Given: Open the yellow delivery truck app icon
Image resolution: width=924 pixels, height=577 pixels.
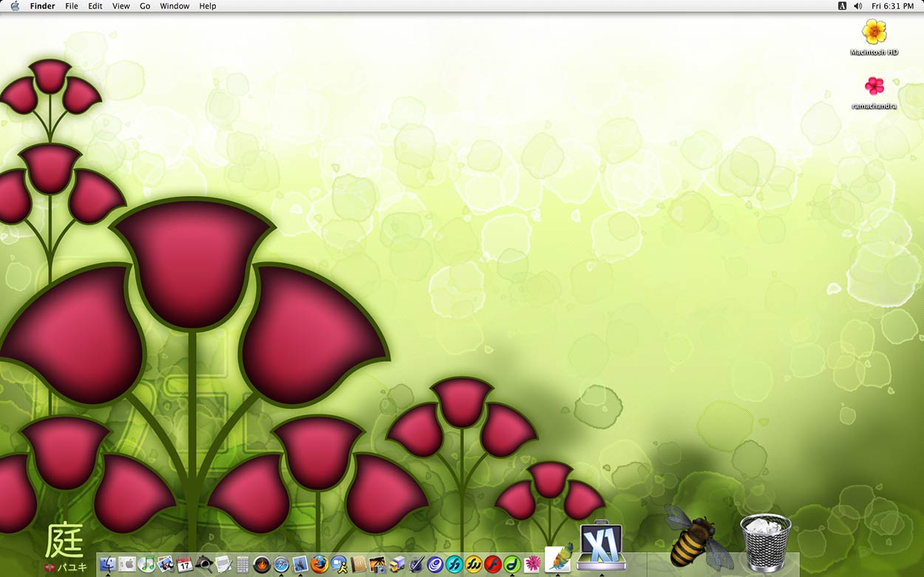Looking at the screenshot, I should tap(397, 564).
